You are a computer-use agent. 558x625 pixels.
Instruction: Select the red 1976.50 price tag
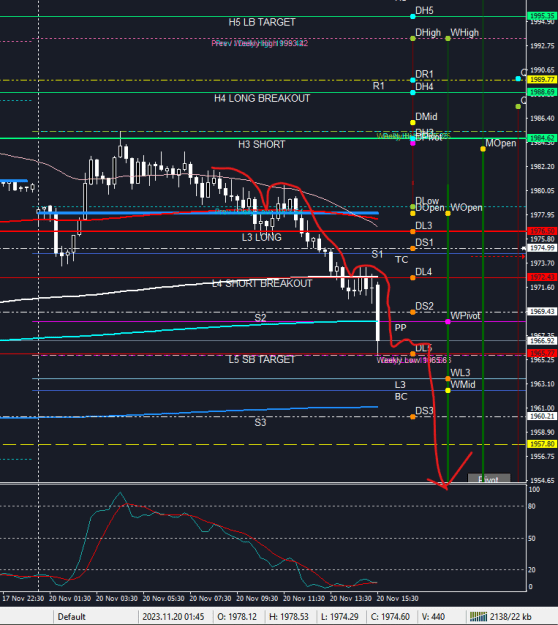pyautogui.click(x=542, y=231)
